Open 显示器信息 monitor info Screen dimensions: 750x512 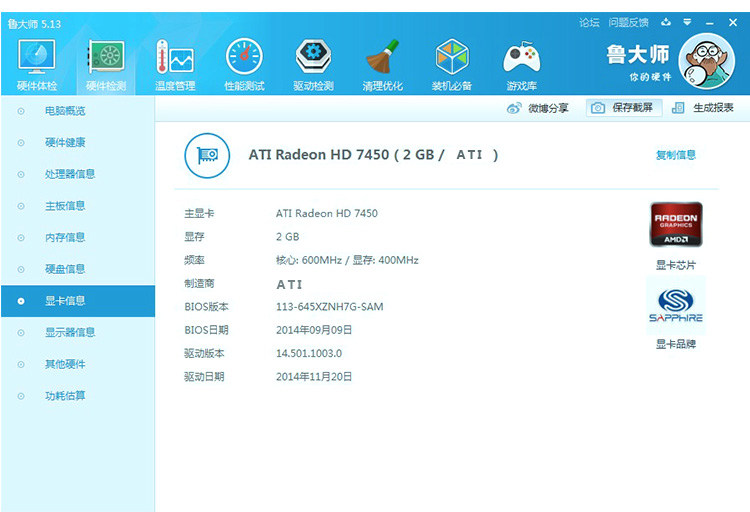(x=78, y=333)
